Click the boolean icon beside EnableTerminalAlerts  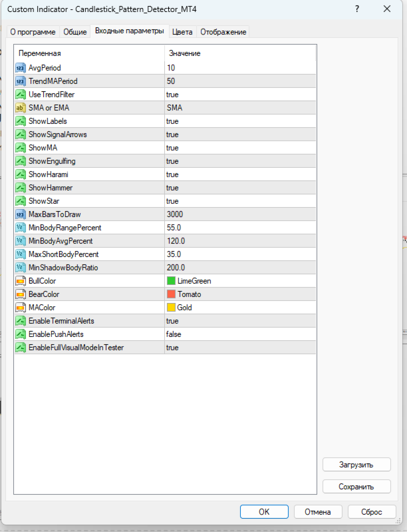coord(21,321)
